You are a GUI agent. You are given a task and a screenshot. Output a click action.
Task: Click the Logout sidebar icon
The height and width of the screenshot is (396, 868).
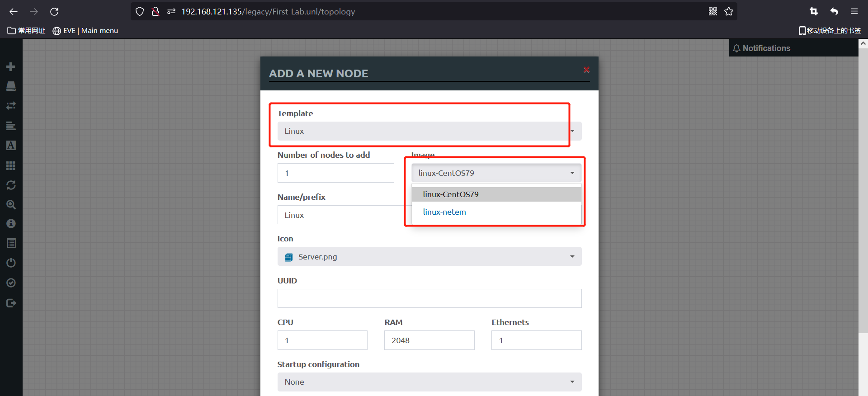click(x=11, y=303)
